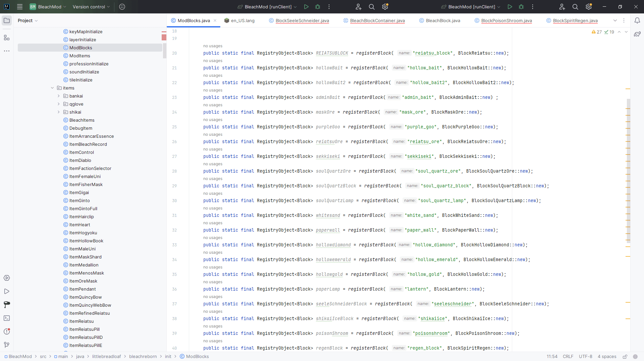The width and height of the screenshot is (644, 361).
Task: Show more tool windows ellipsis in left sidebar
Action: click(x=7, y=51)
